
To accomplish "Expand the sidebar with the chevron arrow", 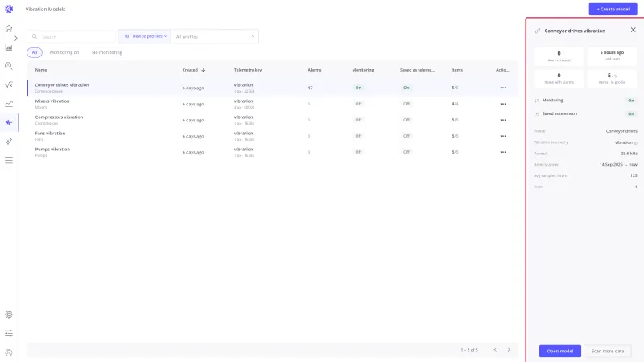I will (x=16, y=38).
